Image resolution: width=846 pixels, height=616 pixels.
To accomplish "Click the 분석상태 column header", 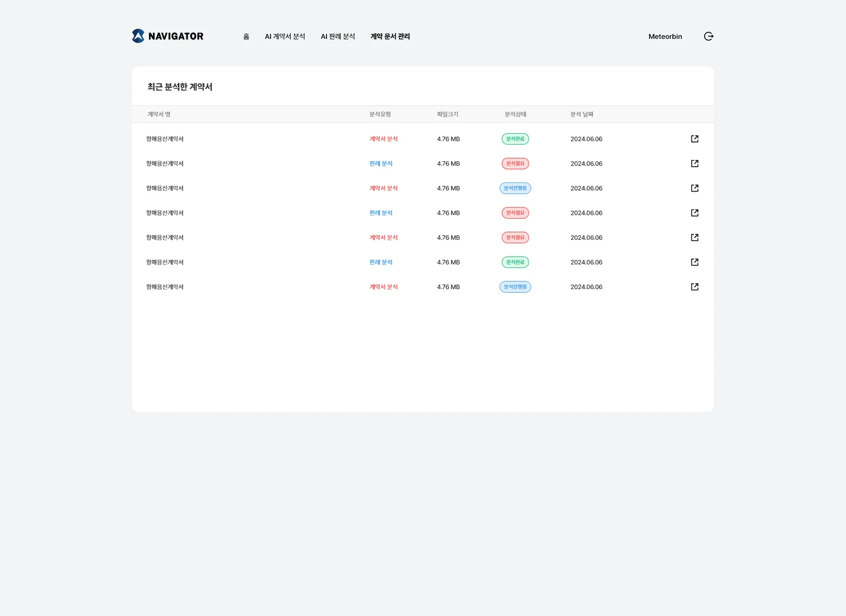I will tap(515, 114).
